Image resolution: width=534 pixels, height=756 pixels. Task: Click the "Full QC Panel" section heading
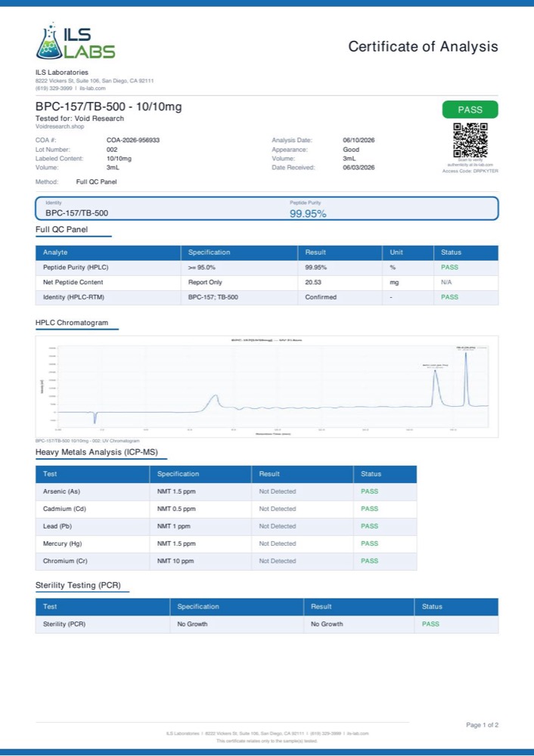click(62, 230)
